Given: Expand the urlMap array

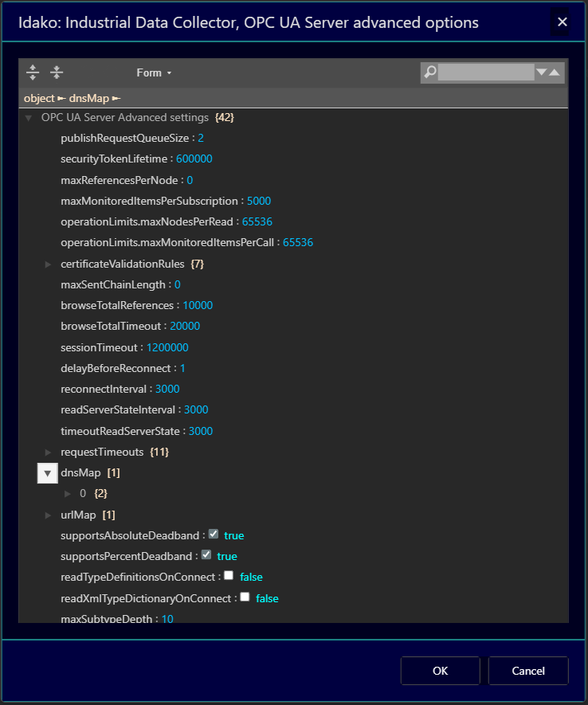Looking at the screenshot, I should (49, 515).
